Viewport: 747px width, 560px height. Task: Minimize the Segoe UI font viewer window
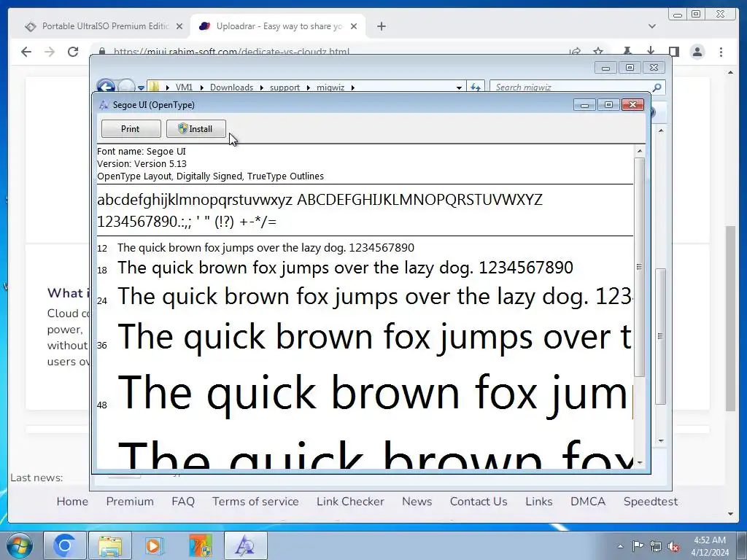(x=584, y=105)
